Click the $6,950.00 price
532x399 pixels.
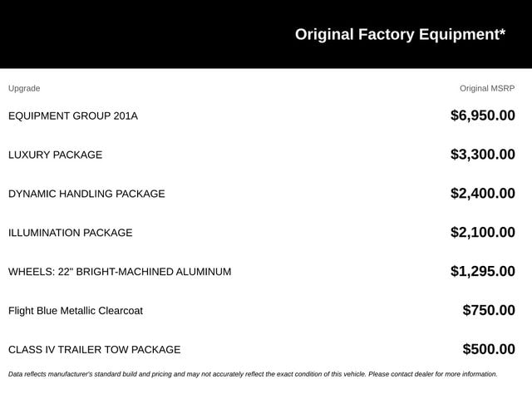click(482, 116)
